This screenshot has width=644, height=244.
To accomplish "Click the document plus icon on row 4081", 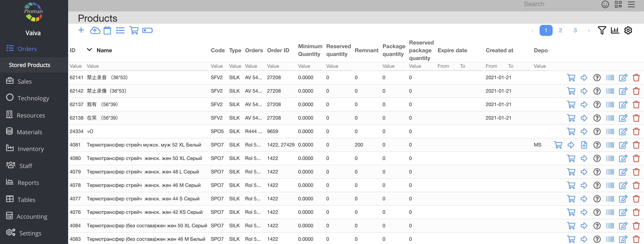I will click(x=584, y=145).
